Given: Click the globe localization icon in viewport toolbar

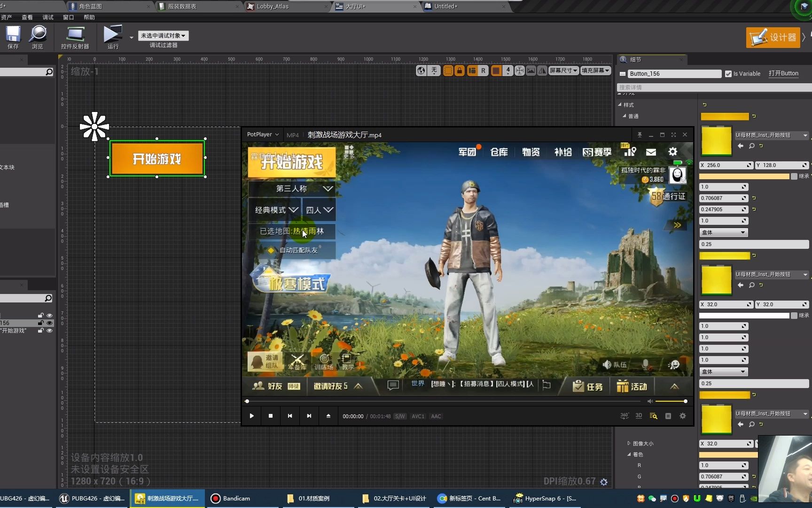Looking at the screenshot, I should [421, 71].
